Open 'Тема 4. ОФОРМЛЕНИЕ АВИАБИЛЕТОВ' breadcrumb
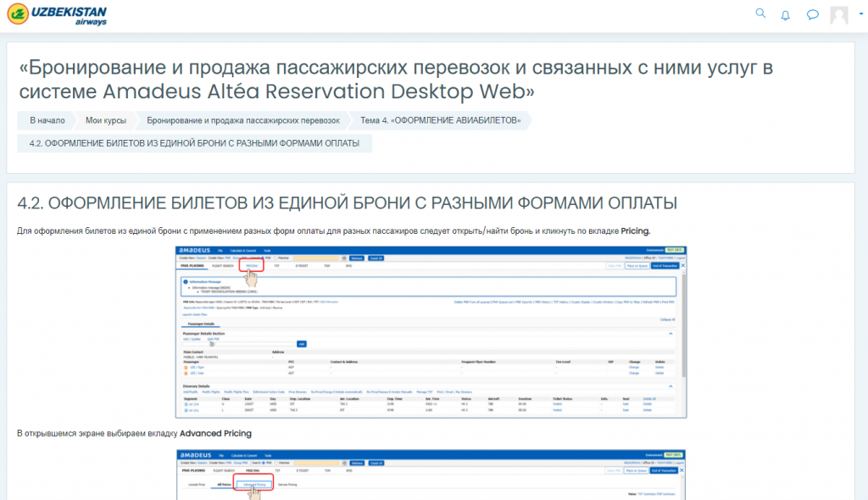The image size is (868, 500). click(x=440, y=121)
